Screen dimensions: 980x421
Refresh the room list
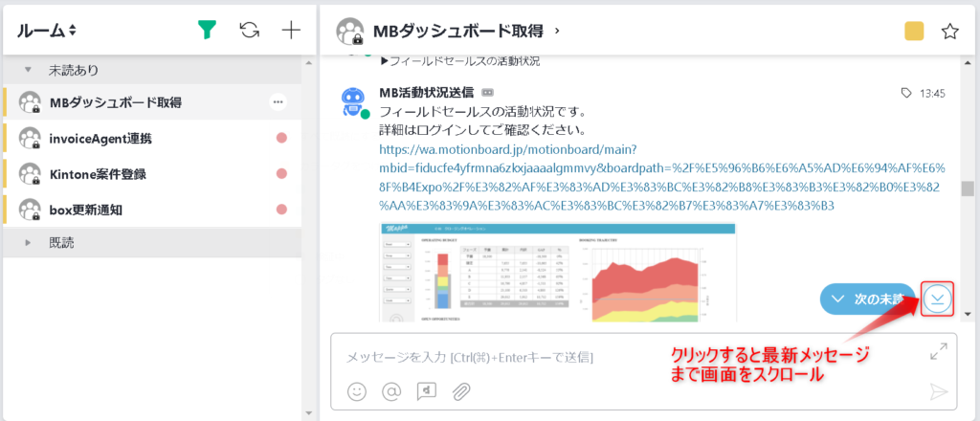coord(250,30)
